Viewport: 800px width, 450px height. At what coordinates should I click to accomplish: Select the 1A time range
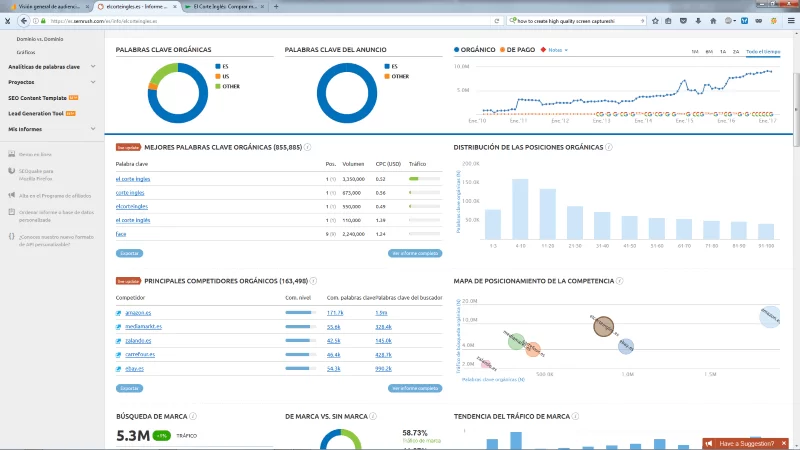click(x=723, y=52)
